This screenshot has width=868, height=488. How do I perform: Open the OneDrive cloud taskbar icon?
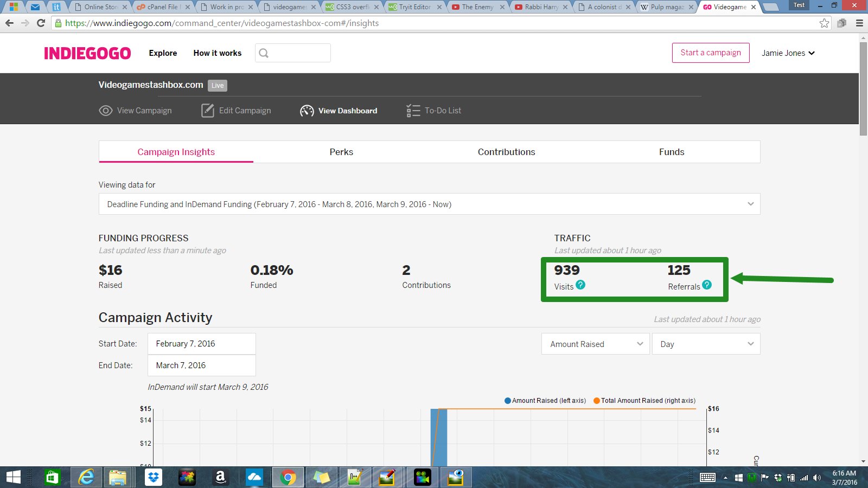254,477
